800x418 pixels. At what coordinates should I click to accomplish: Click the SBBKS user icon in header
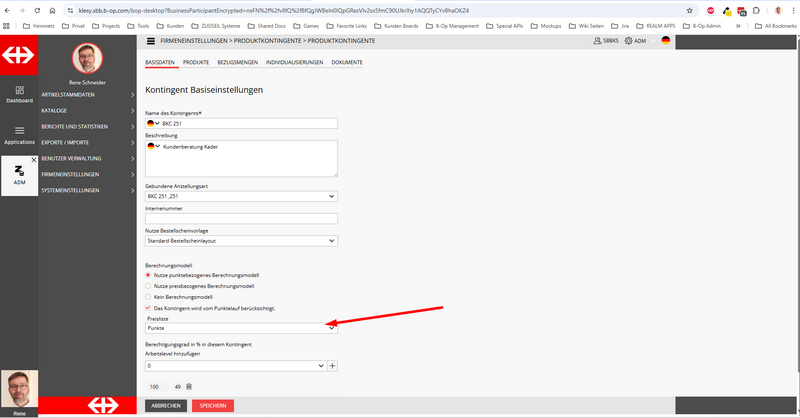(x=598, y=41)
